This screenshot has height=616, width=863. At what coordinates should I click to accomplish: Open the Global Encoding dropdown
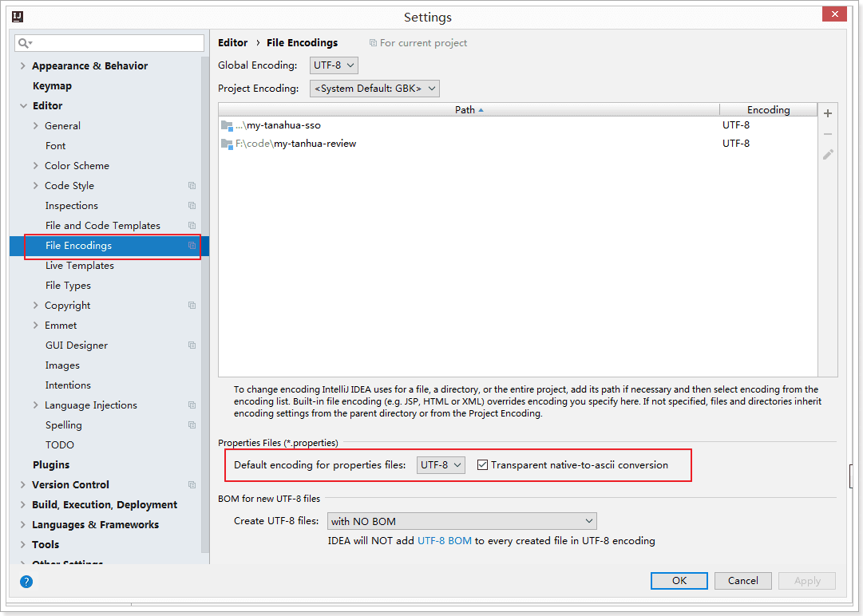334,65
